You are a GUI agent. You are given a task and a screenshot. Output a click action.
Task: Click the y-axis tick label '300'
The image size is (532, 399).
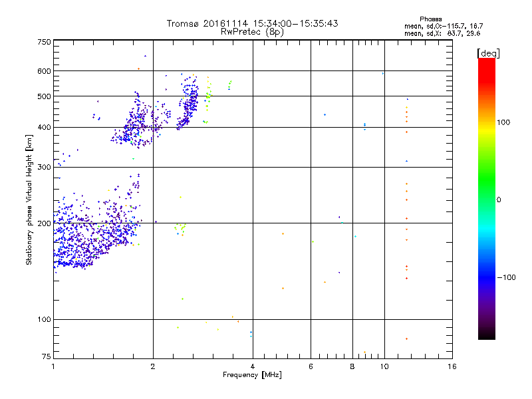pos(44,168)
